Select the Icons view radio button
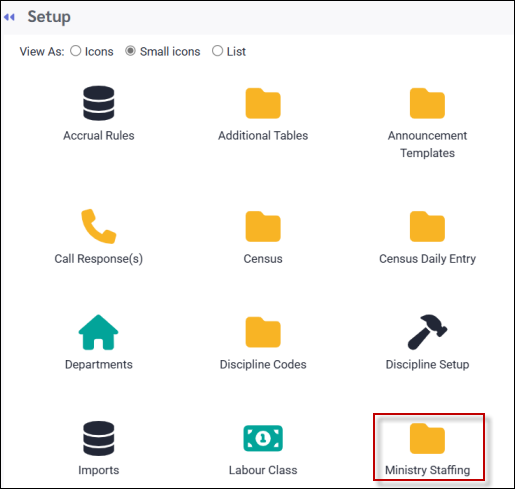Screen dimensions: 515x489 (x=76, y=51)
